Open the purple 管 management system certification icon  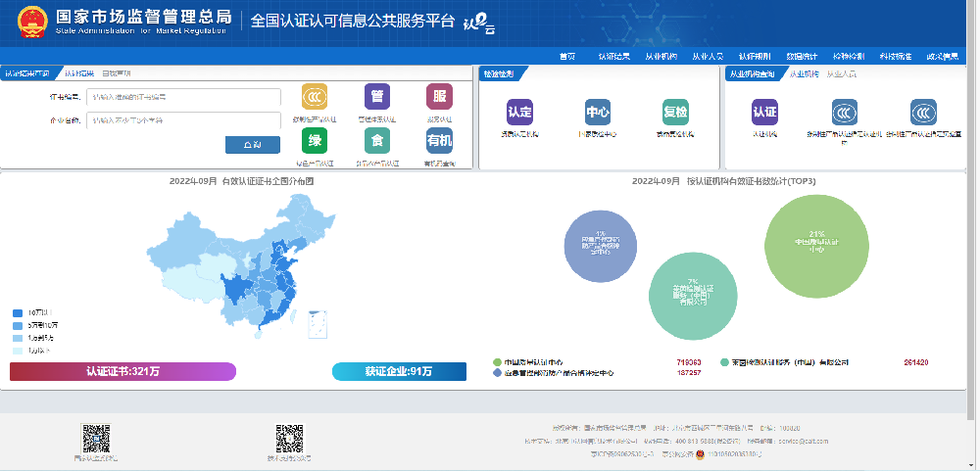(x=377, y=97)
